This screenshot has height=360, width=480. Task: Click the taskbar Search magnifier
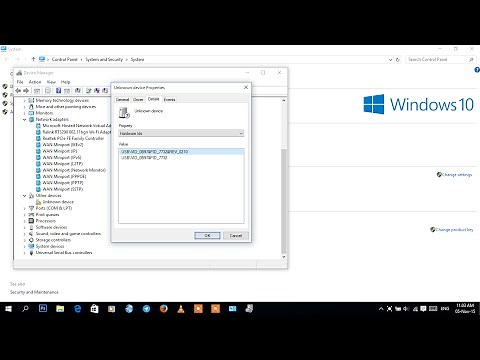(x=25, y=309)
